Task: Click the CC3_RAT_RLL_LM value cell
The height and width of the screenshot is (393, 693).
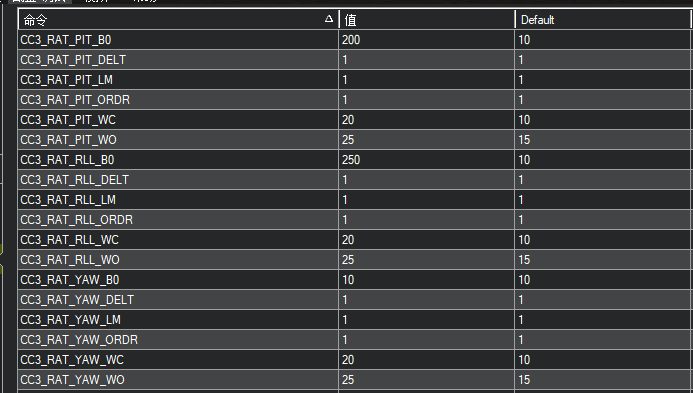Action: pos(426,200)
